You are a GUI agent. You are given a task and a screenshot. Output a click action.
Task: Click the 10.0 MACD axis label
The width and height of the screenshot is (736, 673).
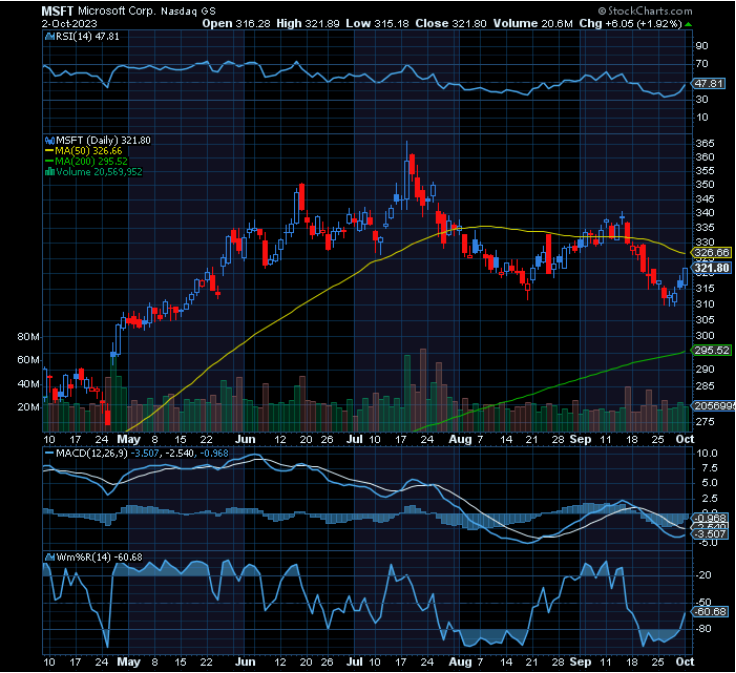707,453
